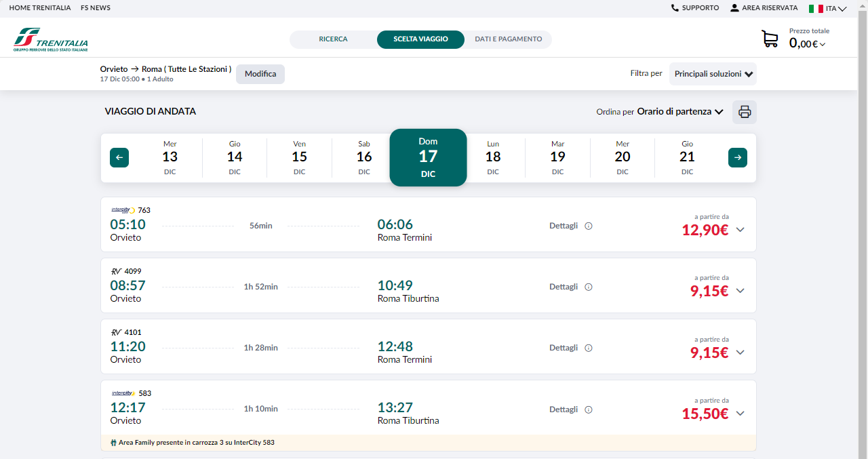Click the Area Riservata user icon
Screen dimensions: 868x459
(x=734, y=8)
